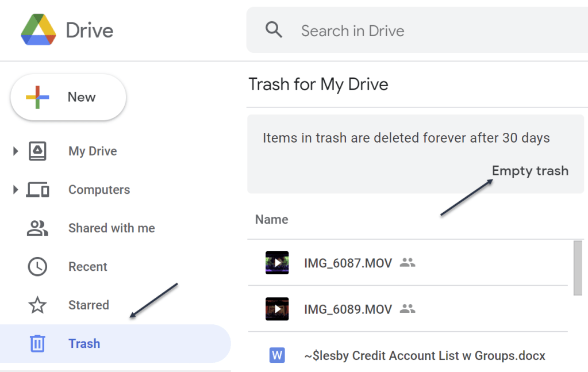Viewport: 588px width, 372px height.
Task: Click the My Drive icon
Action: (x=38, y=151)
